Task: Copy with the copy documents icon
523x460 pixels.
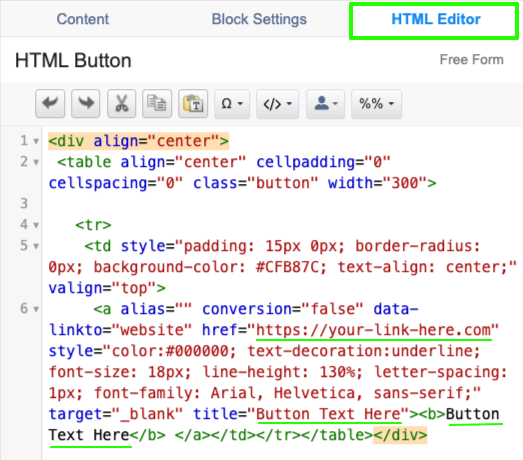Action: tap(157, 103)
